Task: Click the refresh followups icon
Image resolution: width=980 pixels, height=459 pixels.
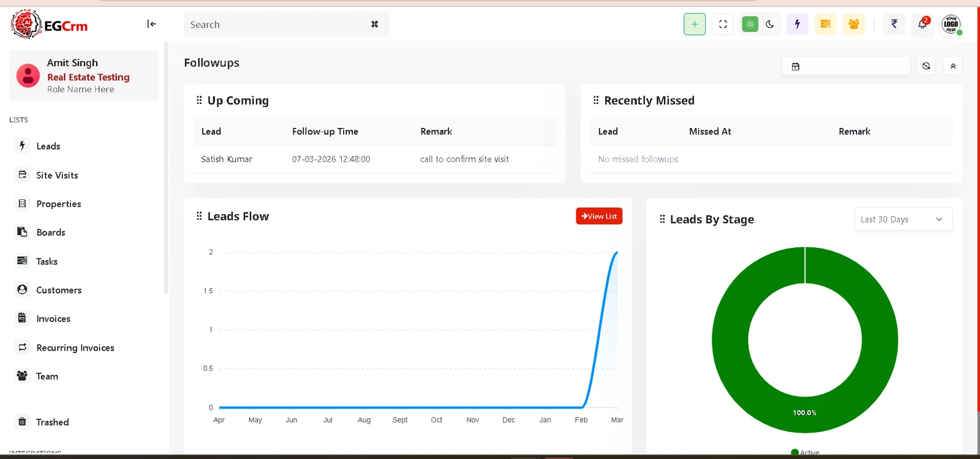Action: [x=926, y=66]
